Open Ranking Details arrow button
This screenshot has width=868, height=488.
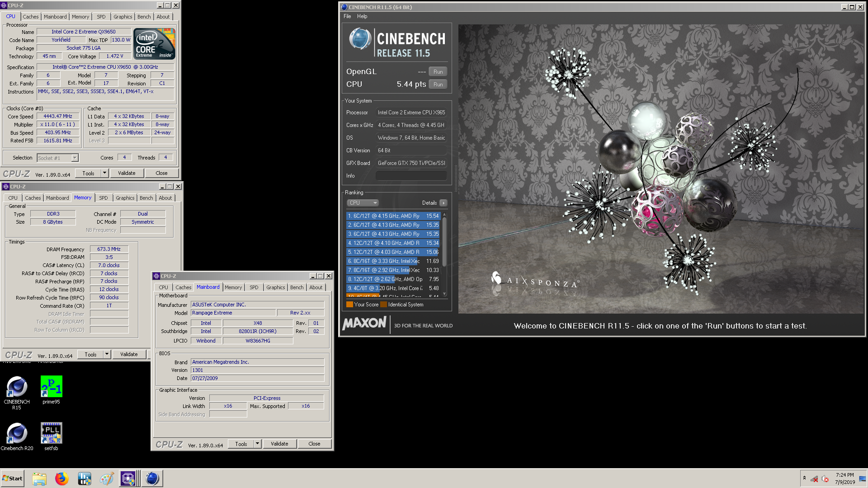tap(443, 203)
